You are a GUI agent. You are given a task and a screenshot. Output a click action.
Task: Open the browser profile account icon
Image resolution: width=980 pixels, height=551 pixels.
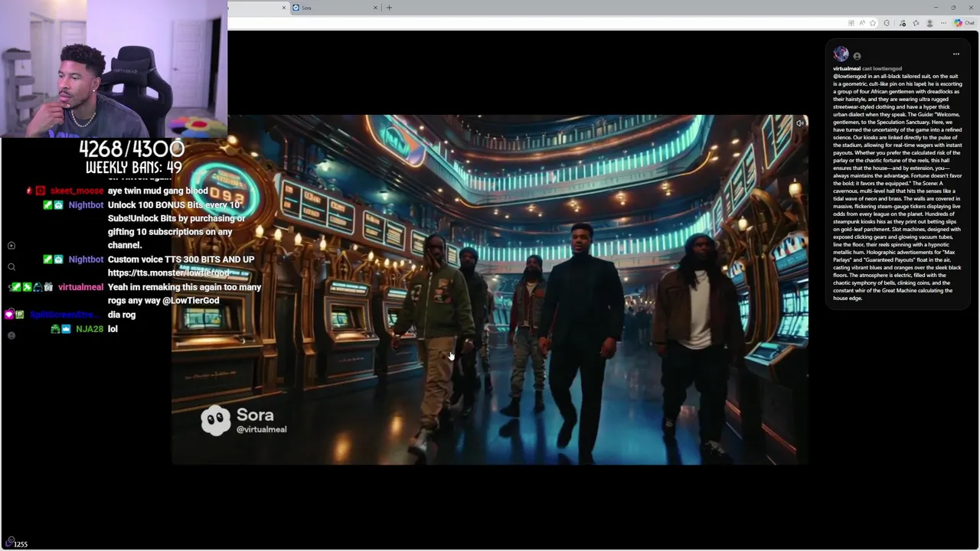tap(929, 23)
